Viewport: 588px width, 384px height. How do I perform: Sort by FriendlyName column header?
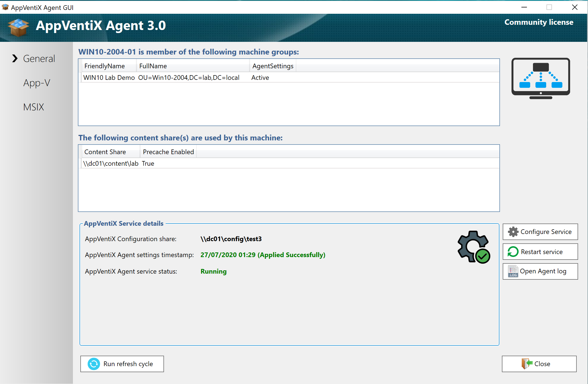tap(109, 66)
